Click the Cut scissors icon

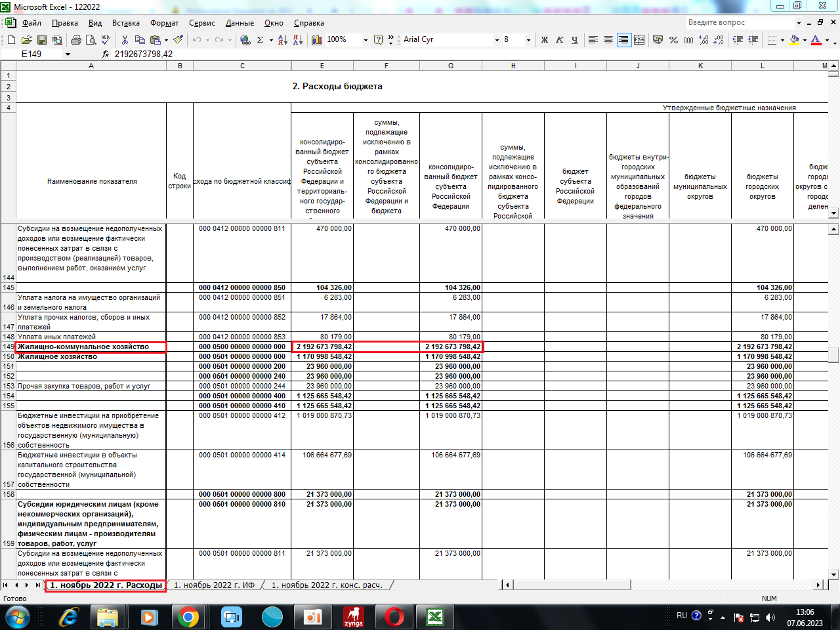click(125, 40)
